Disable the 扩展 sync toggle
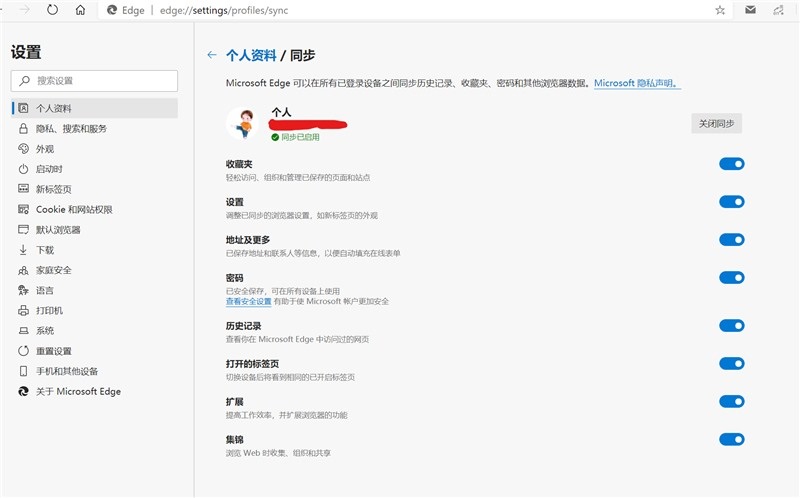 tap(732, 402)
